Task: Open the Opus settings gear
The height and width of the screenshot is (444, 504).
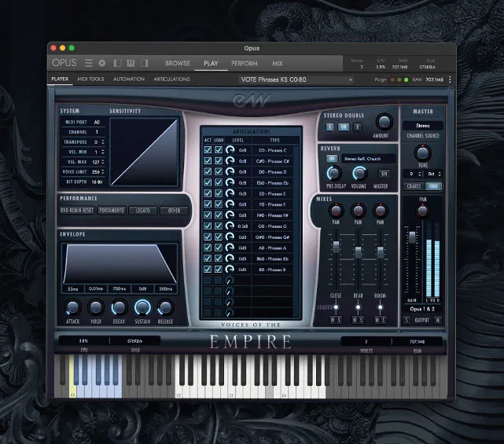Action: (102, 63)
